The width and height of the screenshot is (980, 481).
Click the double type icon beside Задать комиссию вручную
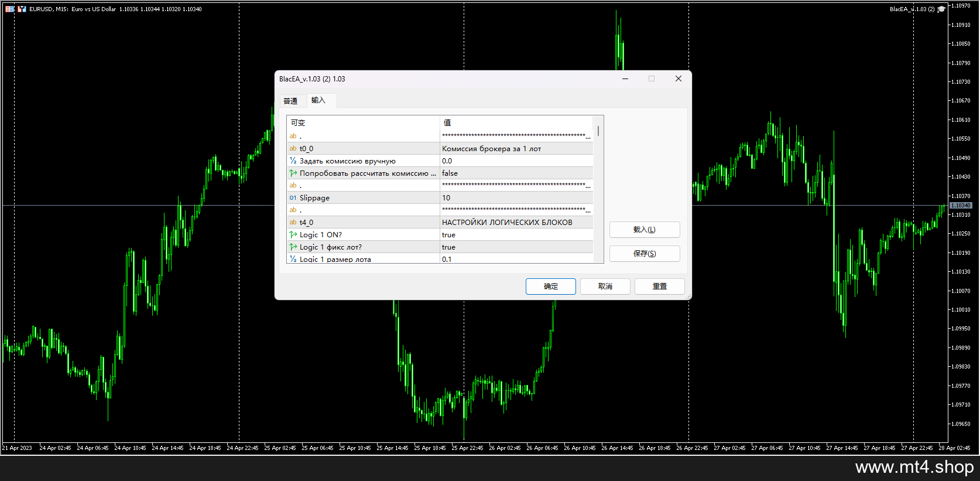point(293,161)
